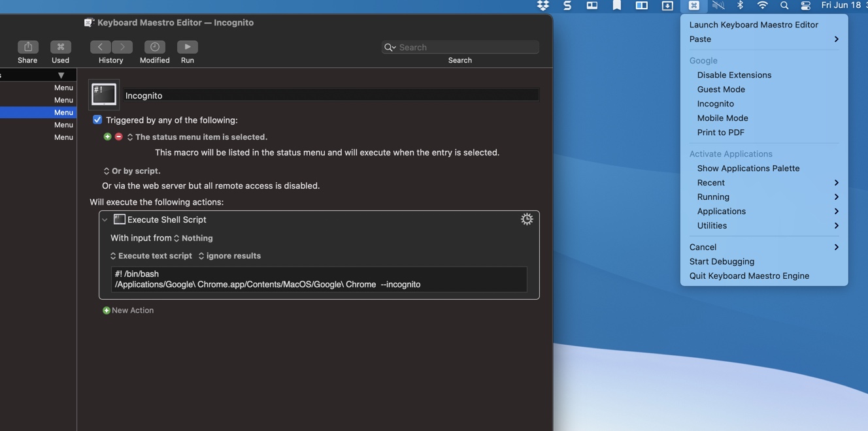
Task: Open Dropbox in the menu bar
Action: 542,5
